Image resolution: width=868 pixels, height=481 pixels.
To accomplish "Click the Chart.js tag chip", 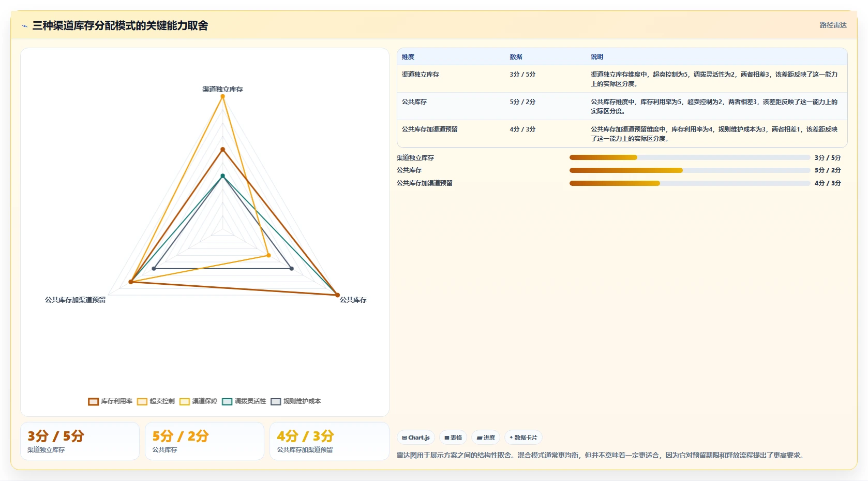I will click(x=416, y=438).
